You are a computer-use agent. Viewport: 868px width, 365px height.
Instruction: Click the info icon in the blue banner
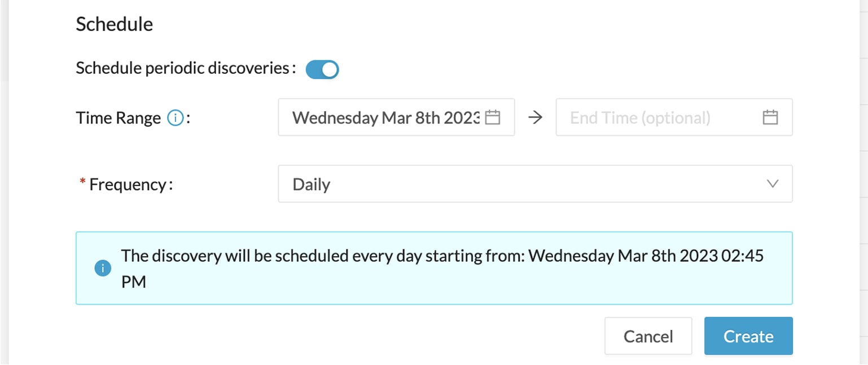coord(102,269)
